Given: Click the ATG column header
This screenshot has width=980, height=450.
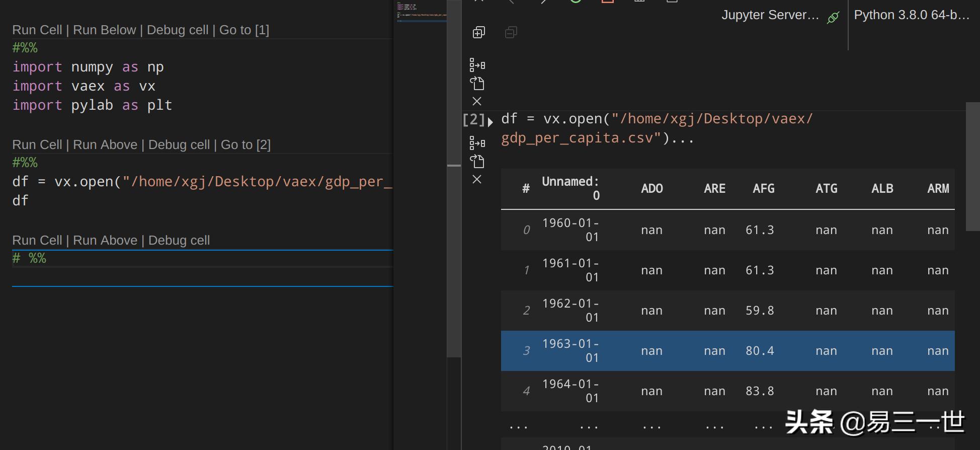Looking at the screenshot, I should point(827,189).
